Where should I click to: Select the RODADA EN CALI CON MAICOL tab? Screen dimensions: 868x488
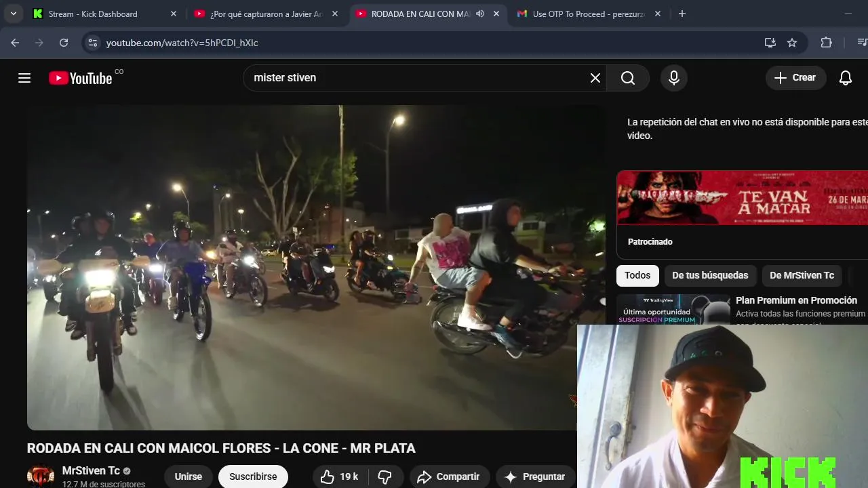[428, 14]
